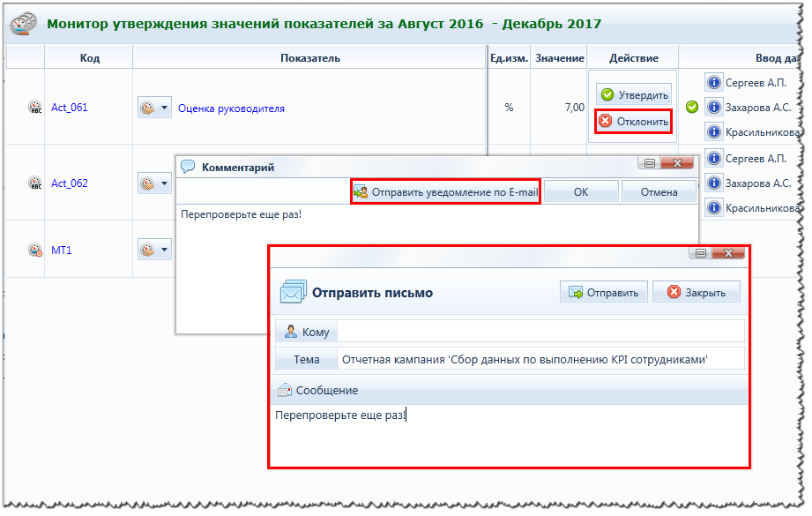Screen dimensions: 812x516
Task: Click the message icon beside Сообщение
Action: pos(284,390)
